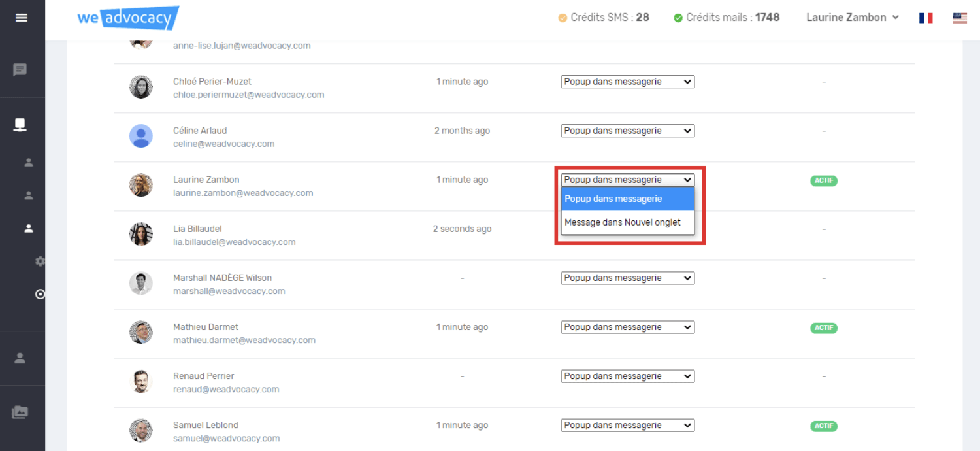980x451 pixels.
Task: Click ACTIF badge in Laurine Zambon's row
Action: coord(824,181)
